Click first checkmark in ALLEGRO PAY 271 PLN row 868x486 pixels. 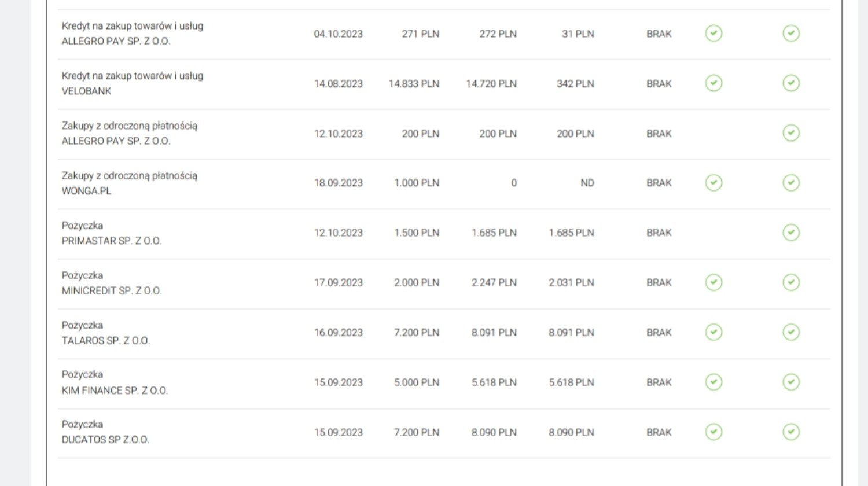point(713,34)
